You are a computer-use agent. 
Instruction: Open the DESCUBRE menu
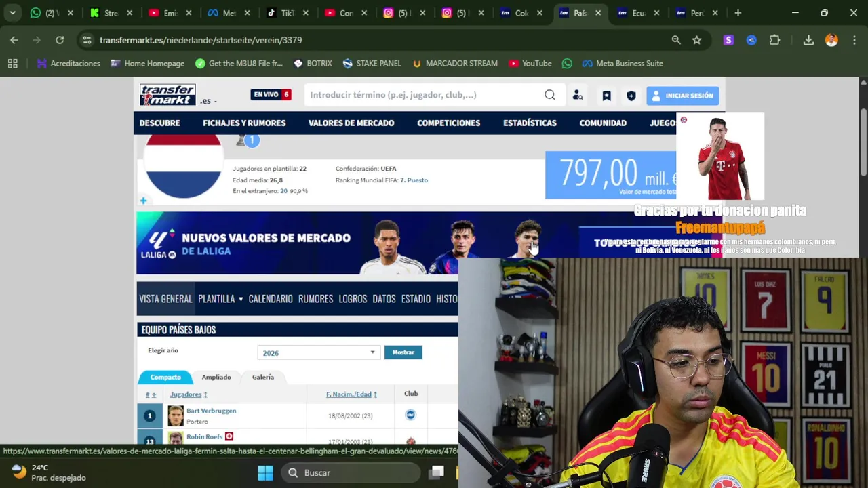tap(159, 123)
